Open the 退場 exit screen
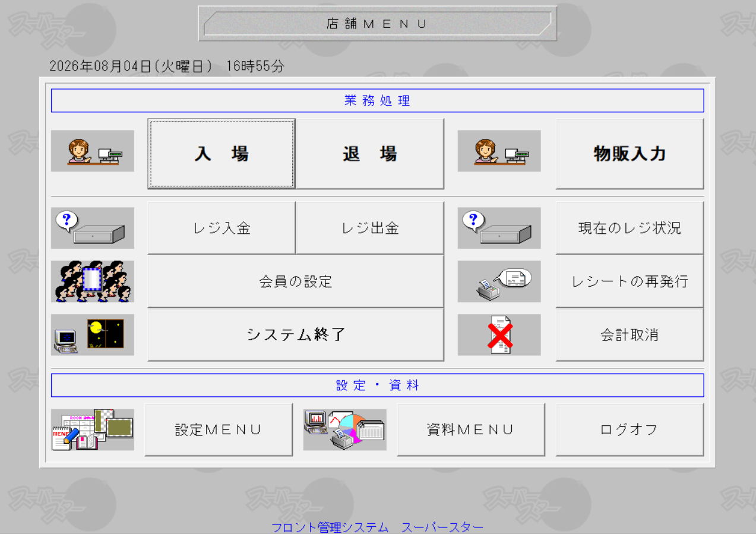Screen dimensions: 756x534 click(370, 154)
